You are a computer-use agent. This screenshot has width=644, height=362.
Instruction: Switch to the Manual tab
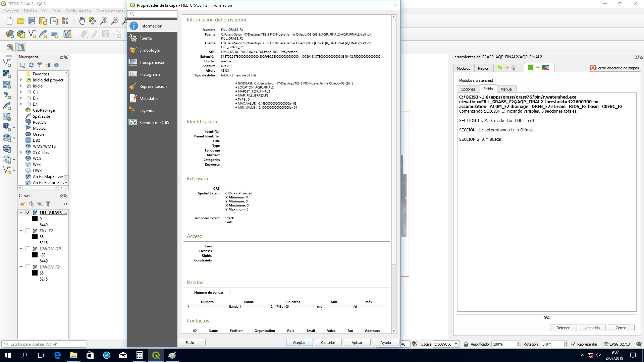click(x=506, y=89)
